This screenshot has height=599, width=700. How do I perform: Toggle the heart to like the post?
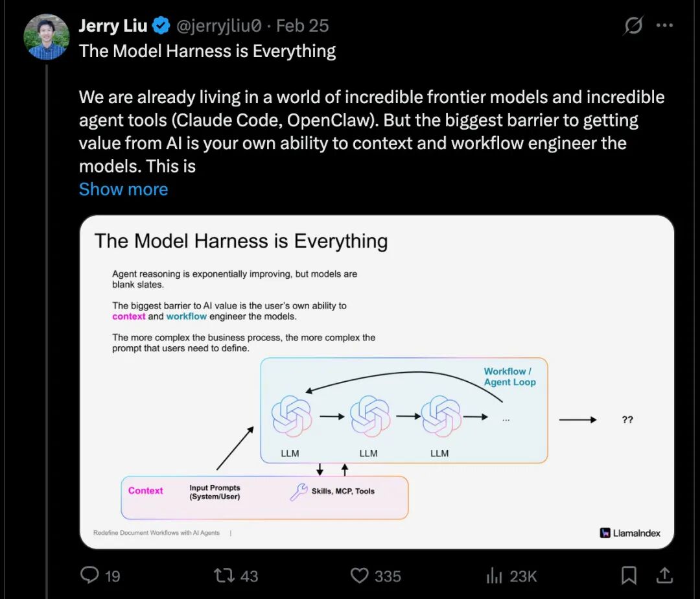359,575
